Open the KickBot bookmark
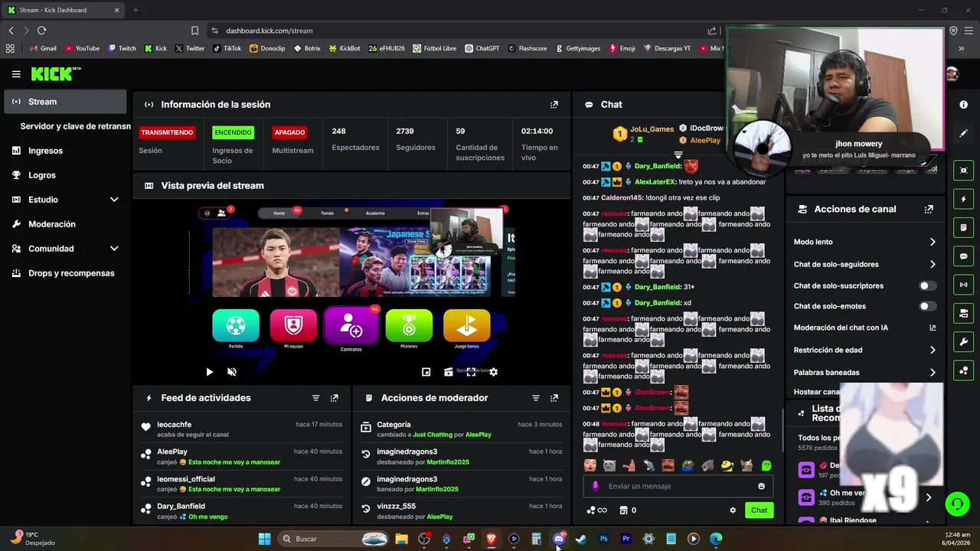This screenshot has height=551, width=980. 345,48
